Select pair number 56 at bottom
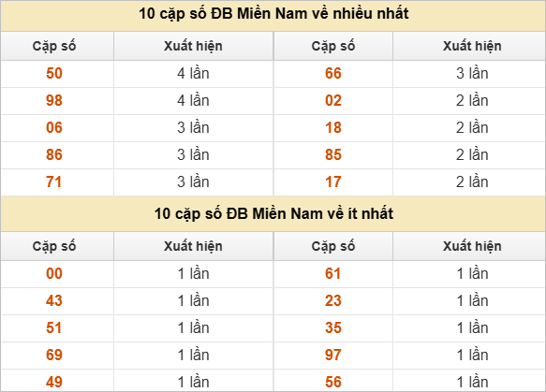This screenshot has width=546, height=392. [333, 383]
